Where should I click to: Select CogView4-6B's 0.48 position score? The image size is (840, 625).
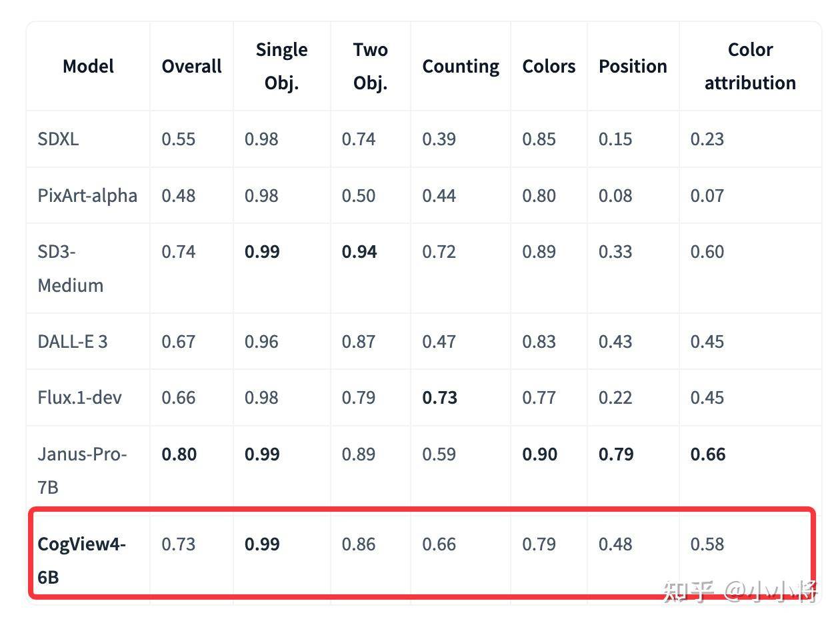click(615, 544)
